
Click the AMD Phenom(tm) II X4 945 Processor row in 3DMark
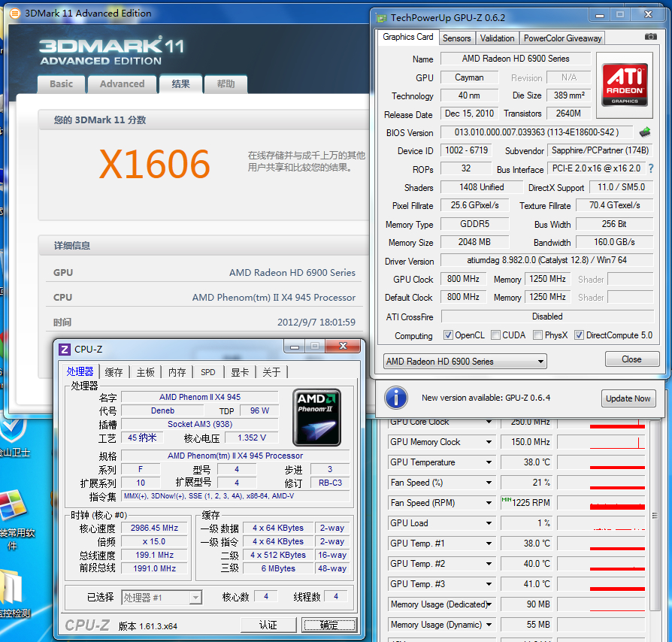click(204, 298)
